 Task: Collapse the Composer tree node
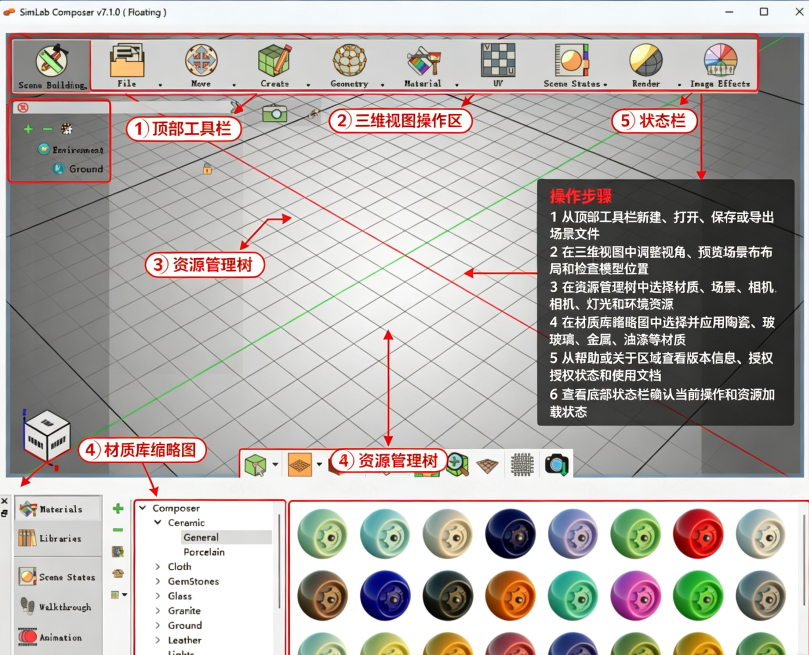click(143, 508)
